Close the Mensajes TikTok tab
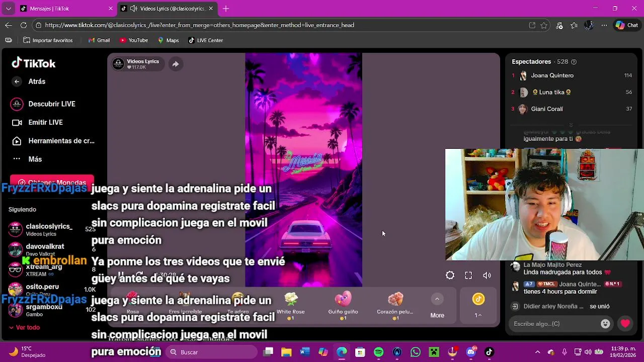Image resolution: width=644 pixels, height=362 pixels. [x=111, y=9]
